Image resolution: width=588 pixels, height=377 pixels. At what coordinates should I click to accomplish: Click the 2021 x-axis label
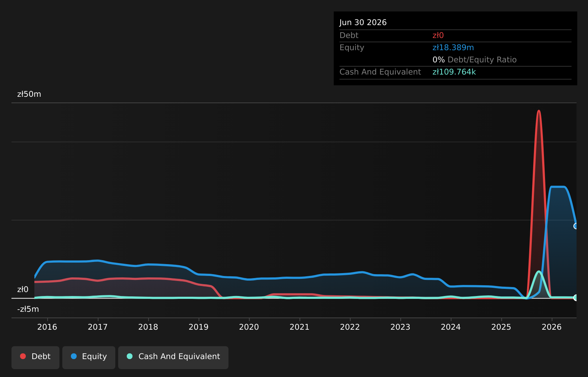coord(300,327)
